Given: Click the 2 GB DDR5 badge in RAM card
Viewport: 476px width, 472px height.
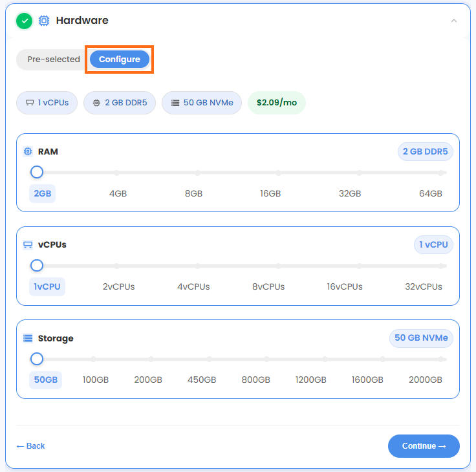Looking at the screenshot, I should (x=426, y=151).
